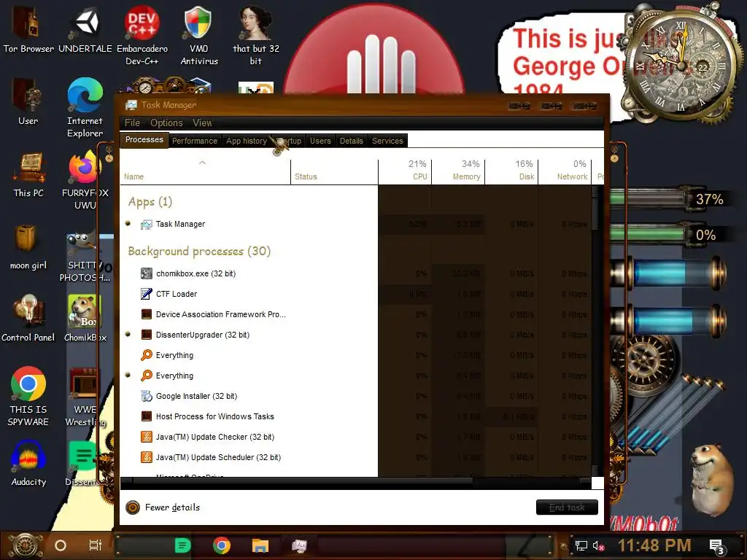Open File Explorer from the taskbar
Viewport: 747px width, 560px height.
[x=260, y=545]
